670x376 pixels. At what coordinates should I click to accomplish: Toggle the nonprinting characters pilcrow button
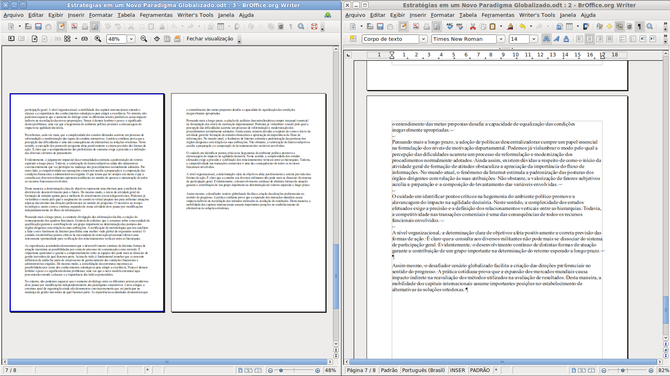pos(639,26)
